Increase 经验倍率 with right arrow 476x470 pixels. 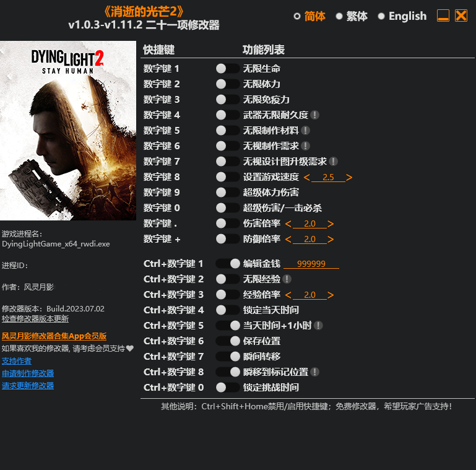tap(331, 295)
